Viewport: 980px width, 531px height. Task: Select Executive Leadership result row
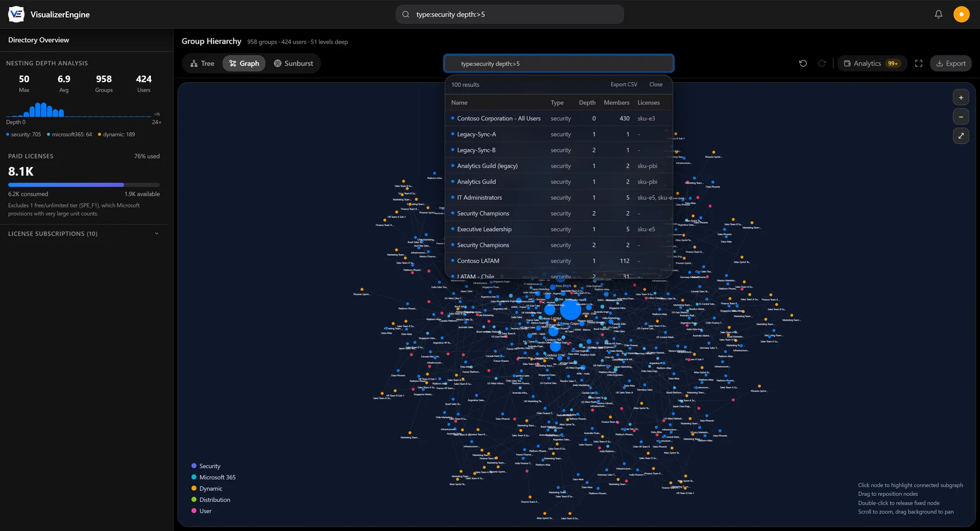tap(559, 229)
